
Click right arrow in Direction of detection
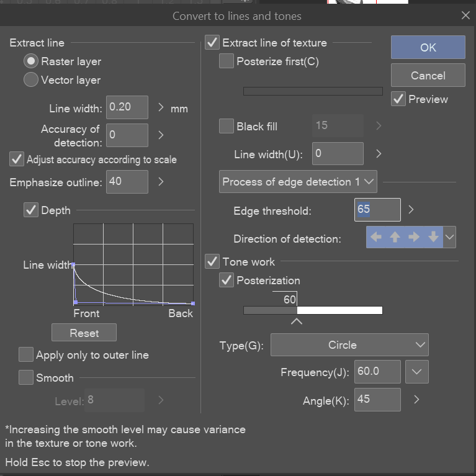[x=414, y=237]
